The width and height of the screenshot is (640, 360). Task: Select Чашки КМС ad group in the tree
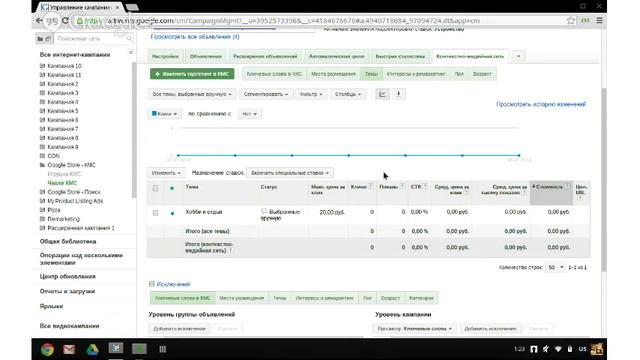pyautogui.click(x=62, y=183)
